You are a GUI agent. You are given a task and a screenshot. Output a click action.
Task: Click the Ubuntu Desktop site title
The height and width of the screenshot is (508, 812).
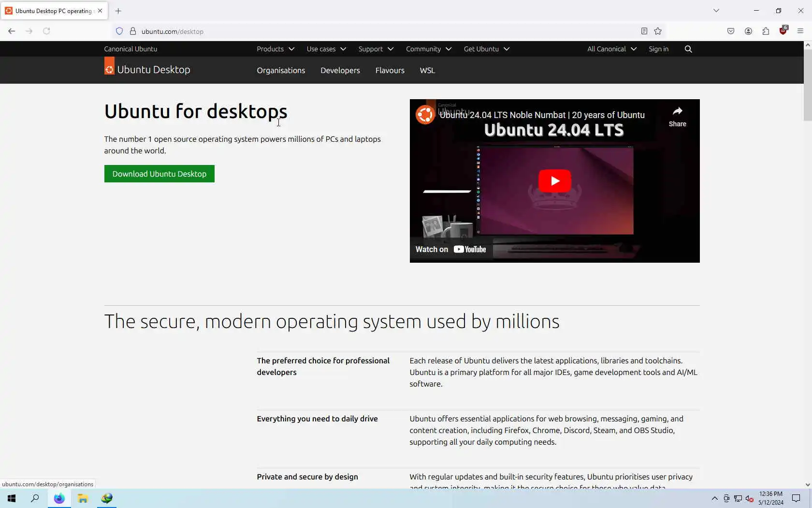click(x=154, y=70)
